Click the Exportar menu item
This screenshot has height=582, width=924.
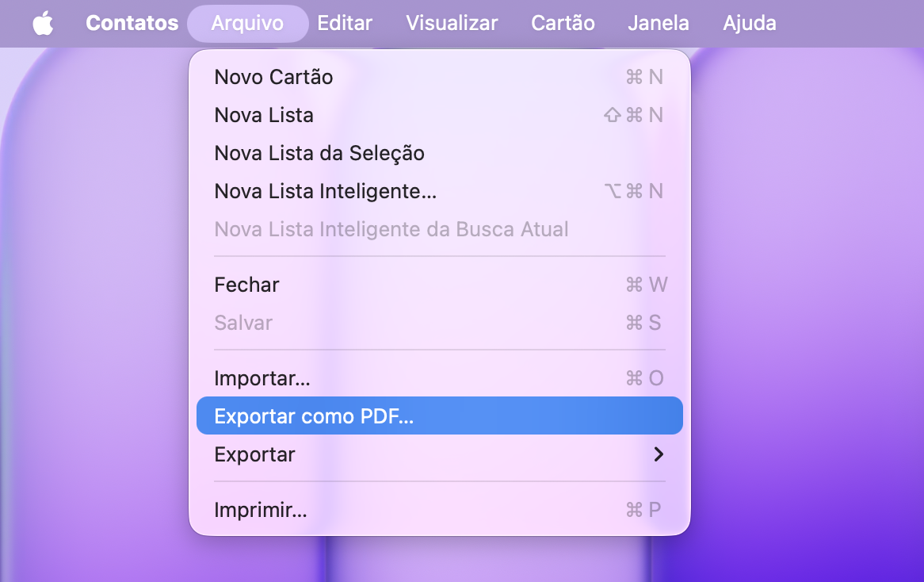[x=440, y=454]
